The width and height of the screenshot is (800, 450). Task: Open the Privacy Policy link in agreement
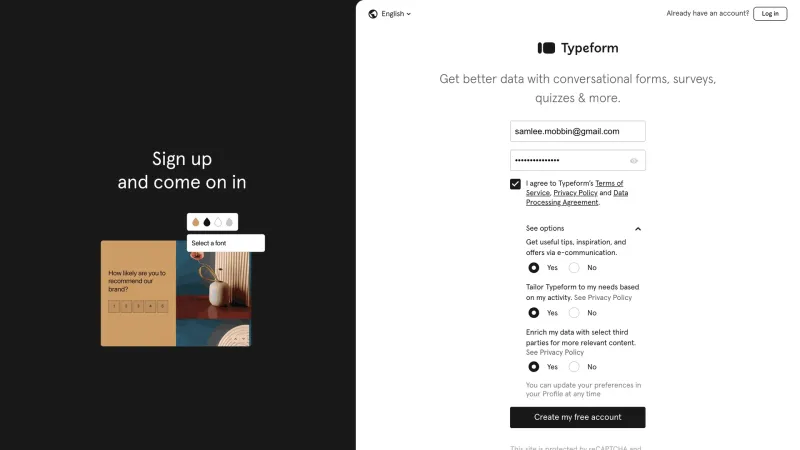(x=575, y=193)
